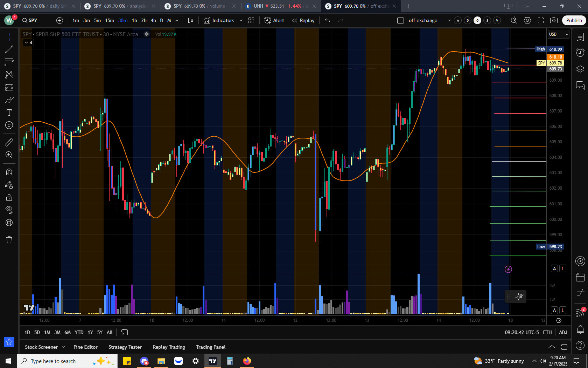Toggle auto scale A on volume pane

[554, 310]
